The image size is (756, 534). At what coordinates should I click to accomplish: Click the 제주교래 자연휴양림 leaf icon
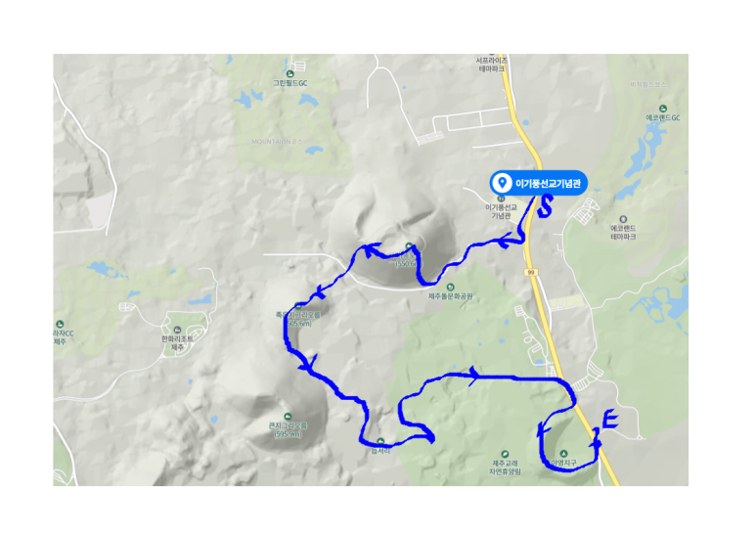coord(505,454)
